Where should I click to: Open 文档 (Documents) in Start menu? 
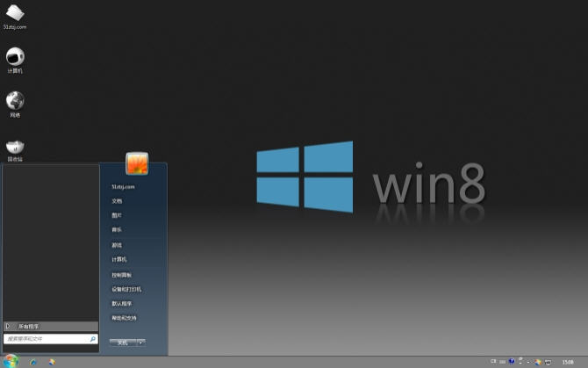click(117, 201)
